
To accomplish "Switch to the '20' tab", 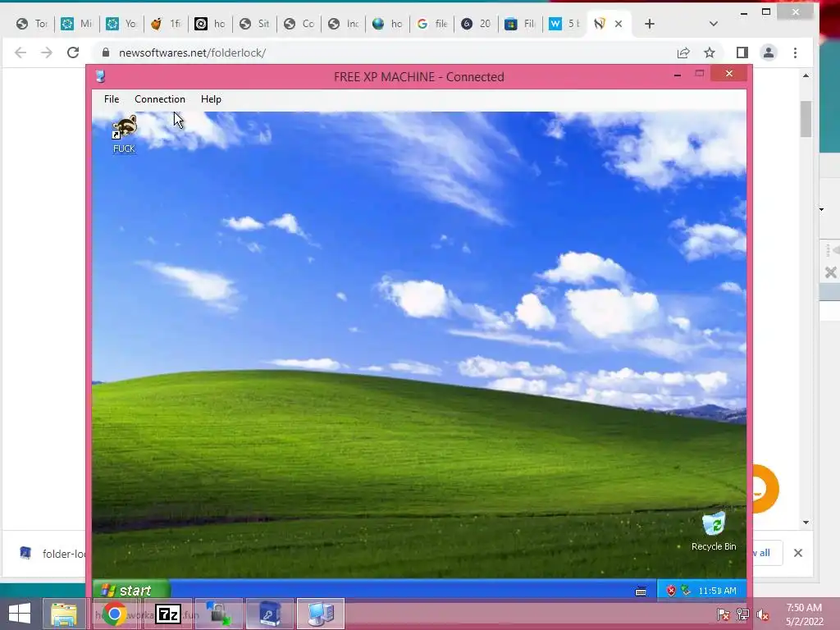I will click(x=476, y=24).
